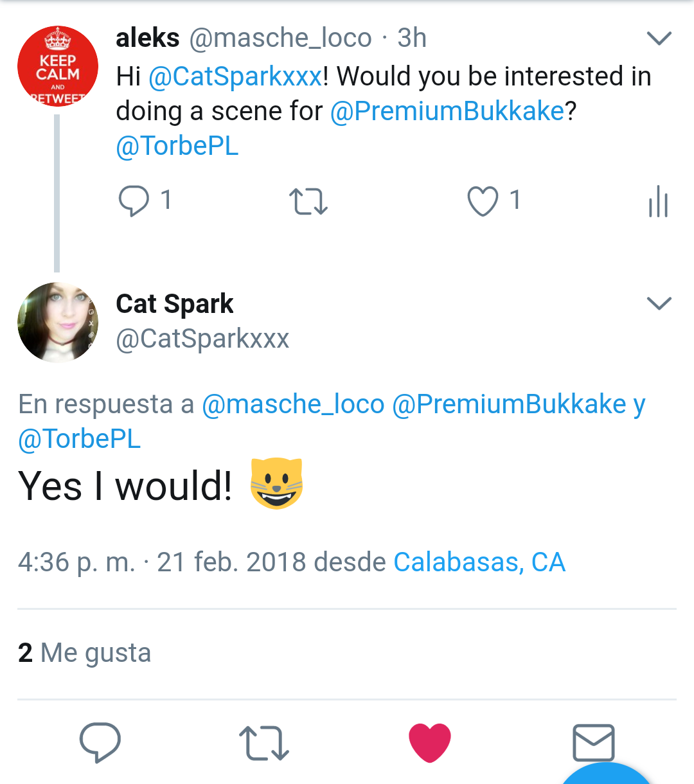Open aleks's Keep Calm profile picture

(x=58, y=66)
